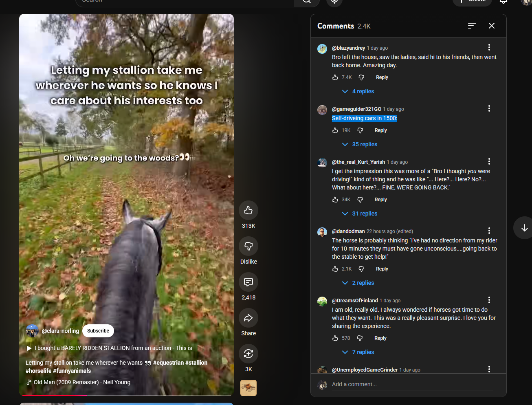
Task: Open options menu for @DreamsOfFinland's comment
Action: (x=489, y=300)
